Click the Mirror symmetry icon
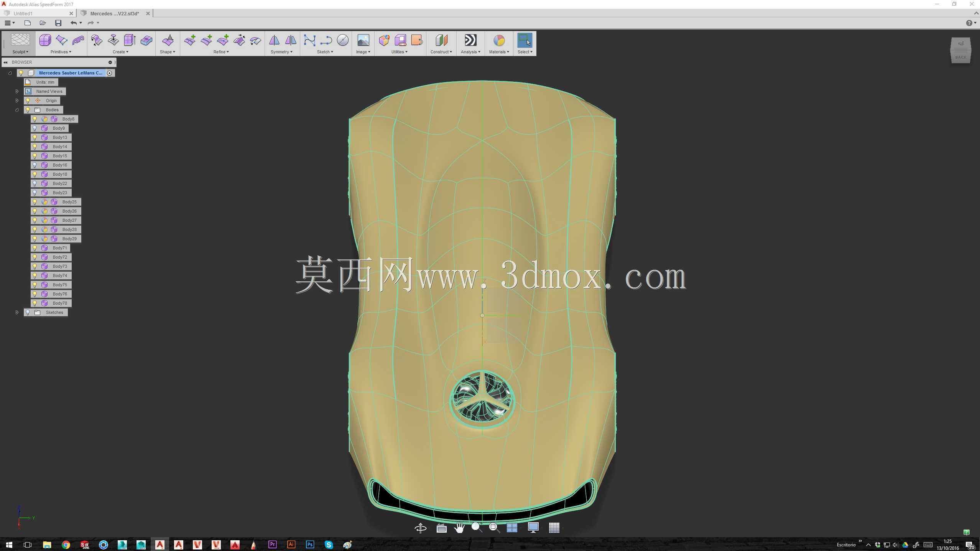Screen dimensions: 980x551 coord(274,40)
